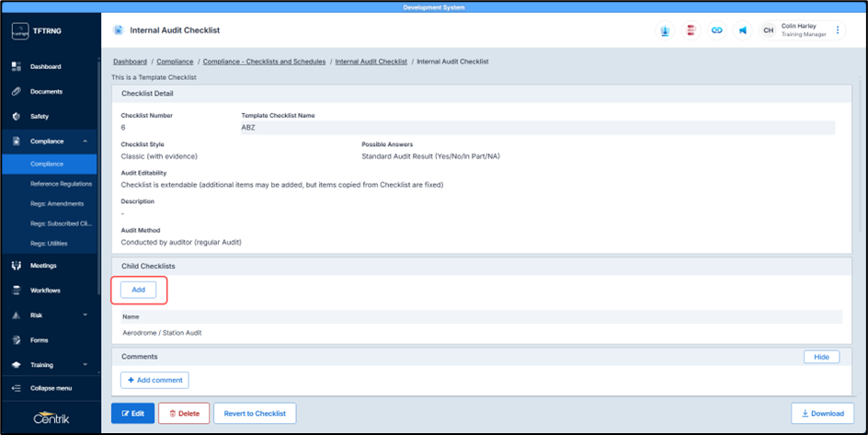Click Revert to Checklist button
Image resolution: width=868 pixels, height=435 pixels.
[x=255, y=414]
